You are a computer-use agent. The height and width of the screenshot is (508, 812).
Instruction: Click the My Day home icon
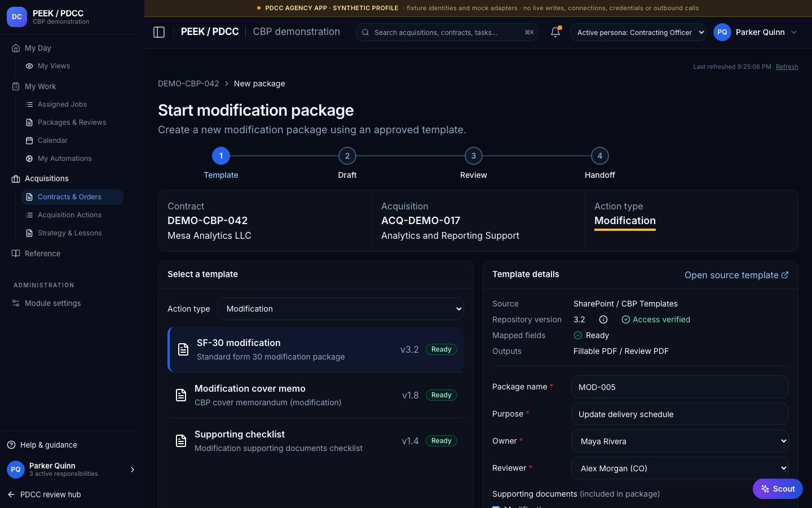pyautogui.click(x=16, y=48)
